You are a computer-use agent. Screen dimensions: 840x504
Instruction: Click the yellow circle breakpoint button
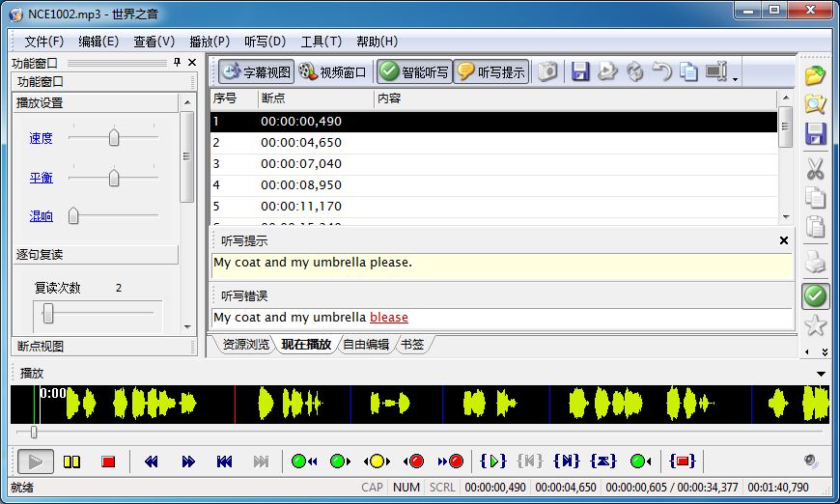[x=378, y=462]
